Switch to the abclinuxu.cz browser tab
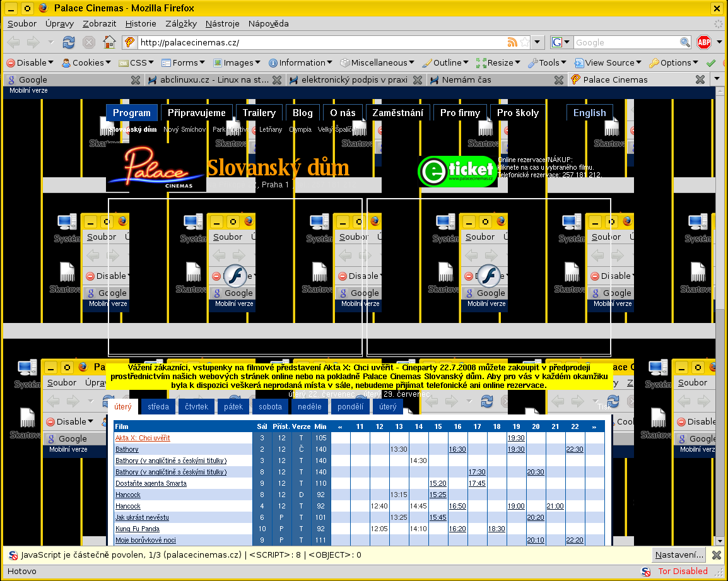The image size is (728, 581). 214,80
